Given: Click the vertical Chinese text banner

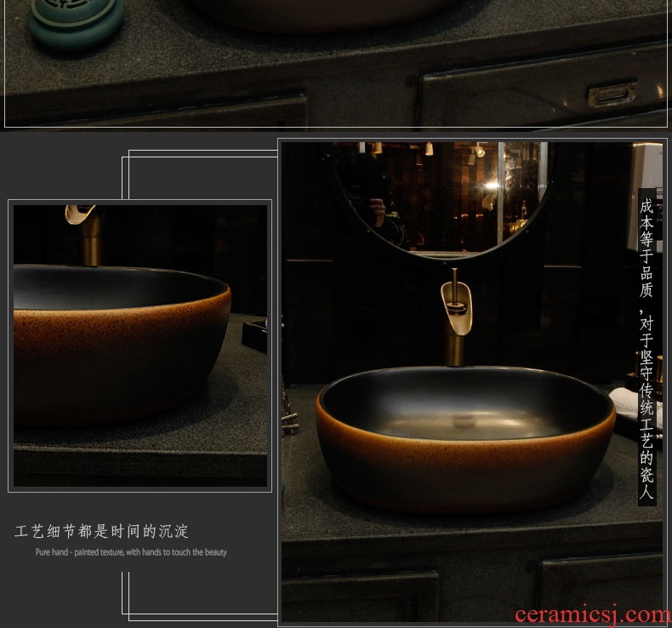Looking at the screenshot, I should [646, 347].
